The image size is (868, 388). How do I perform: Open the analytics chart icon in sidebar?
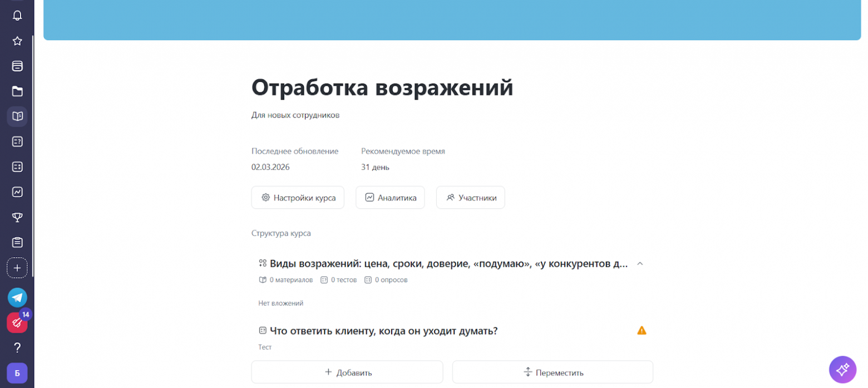point(17,192)
